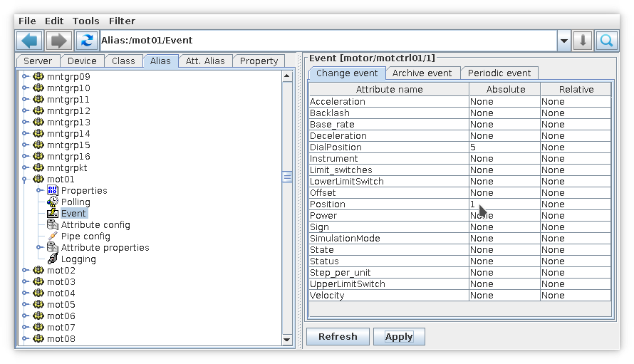Click the tree scrollbar down arrow
The width and height of the screenshot is (634, 364).
coord(287,339)
